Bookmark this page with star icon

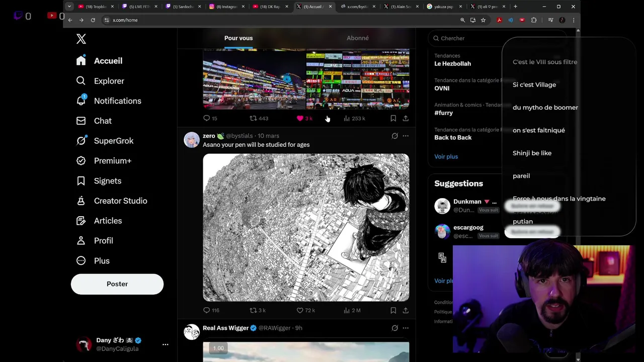click(x=483, y=20)
